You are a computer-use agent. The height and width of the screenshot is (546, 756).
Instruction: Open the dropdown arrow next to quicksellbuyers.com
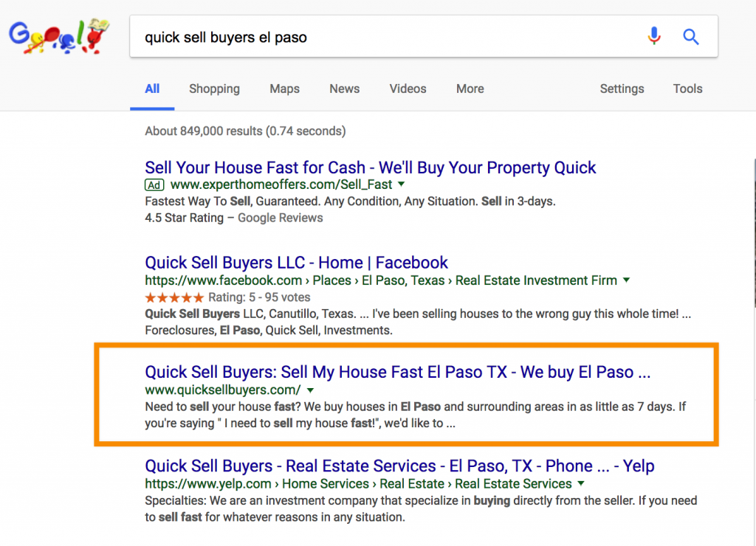click(311, 390)
